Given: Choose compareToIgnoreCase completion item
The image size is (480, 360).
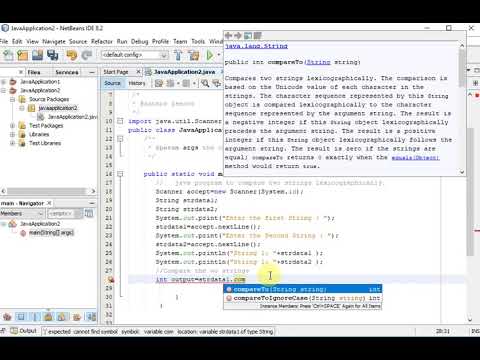Looking at the screenshot, I should [x=303, y=298].
